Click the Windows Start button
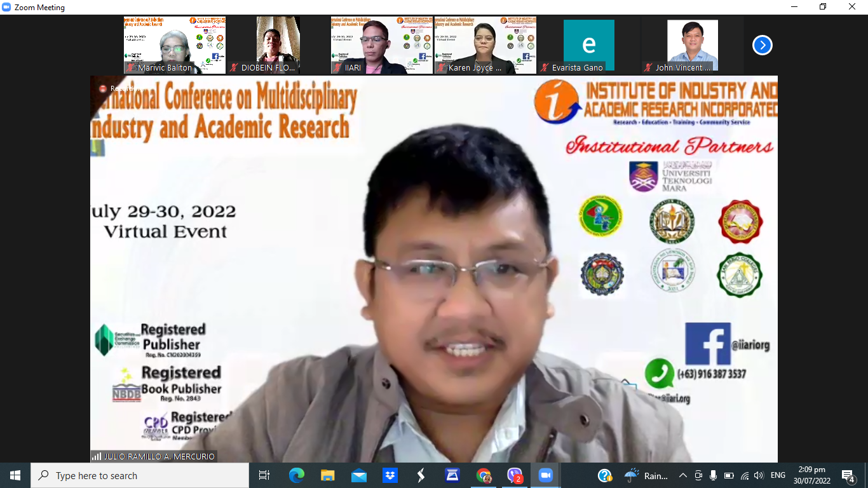This screenshot has width=868, height=488. tap(15, 475)
